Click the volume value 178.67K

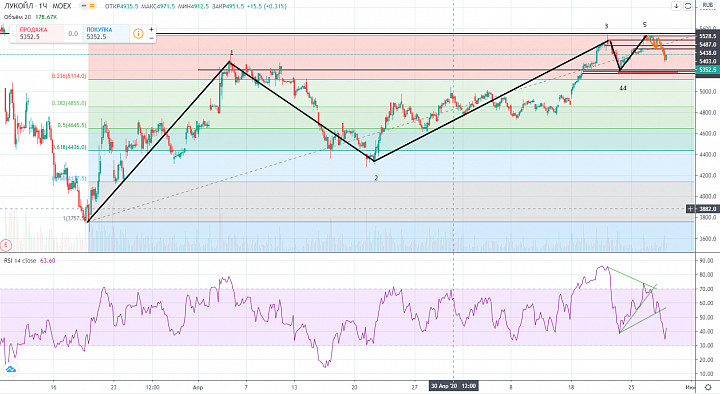[x=46, y=17]
